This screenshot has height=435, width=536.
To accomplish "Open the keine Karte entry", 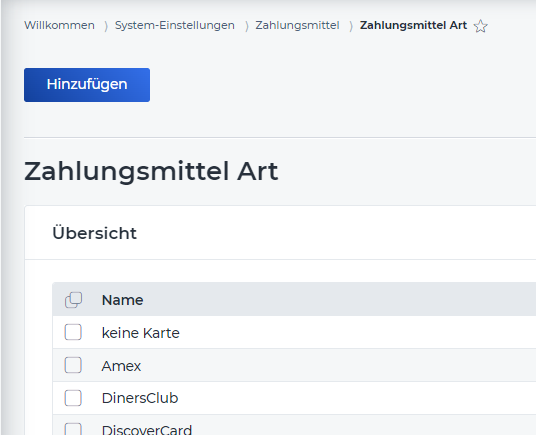I will point(140,333).
